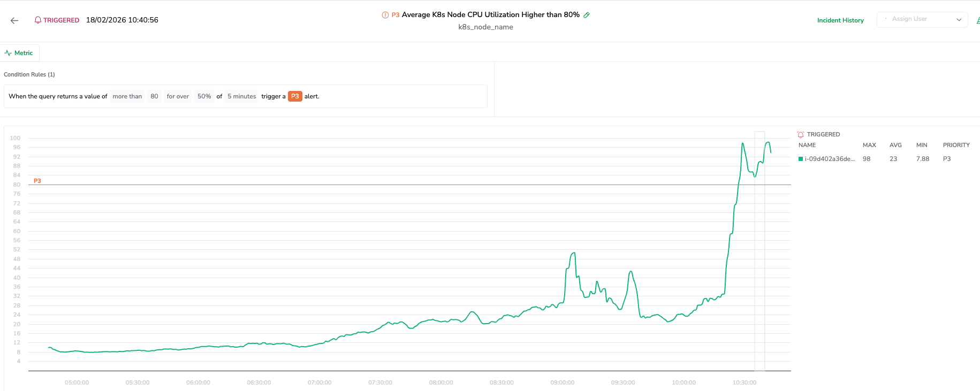The height and width of the screenshot is (391, 980).
Task: Click the threshold value 80 field
Action: point(154,96)
